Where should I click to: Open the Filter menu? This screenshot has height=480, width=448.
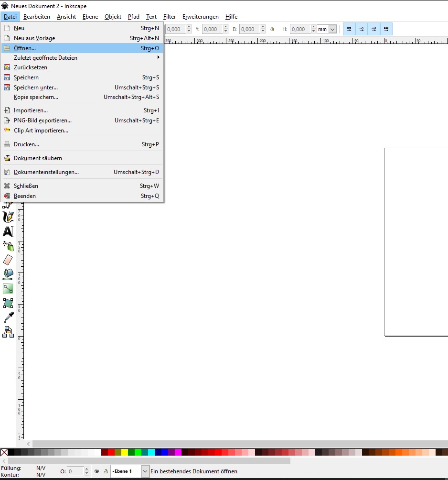click(x=170, y=17)
